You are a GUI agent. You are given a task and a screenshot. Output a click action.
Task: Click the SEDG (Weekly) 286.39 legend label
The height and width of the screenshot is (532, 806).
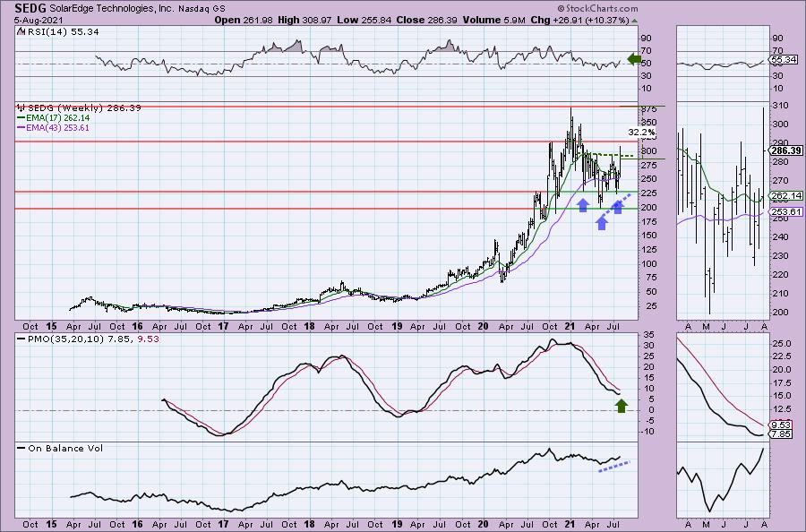point(79,108)
